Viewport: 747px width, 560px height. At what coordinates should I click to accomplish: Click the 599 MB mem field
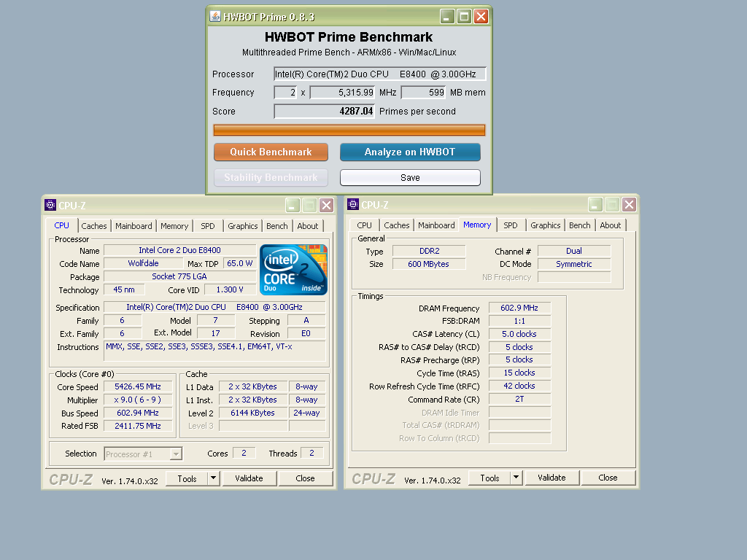424,93
